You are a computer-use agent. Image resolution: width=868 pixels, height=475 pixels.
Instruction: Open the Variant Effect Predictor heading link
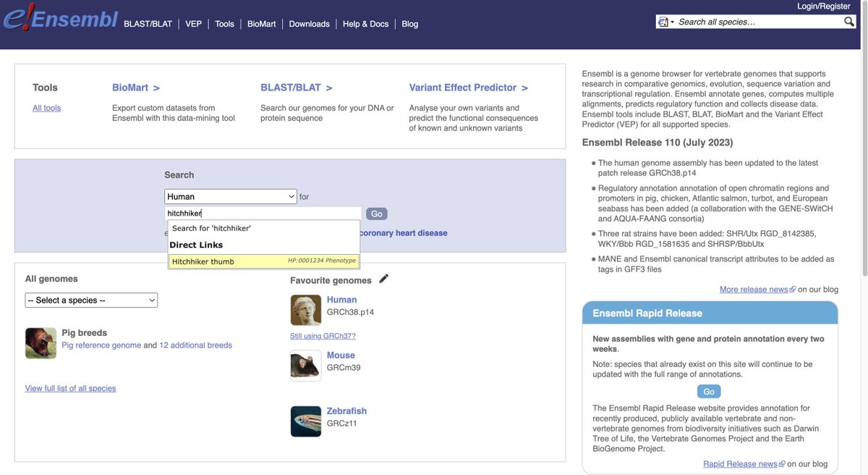pyautogui.click(x=469, y=88)
